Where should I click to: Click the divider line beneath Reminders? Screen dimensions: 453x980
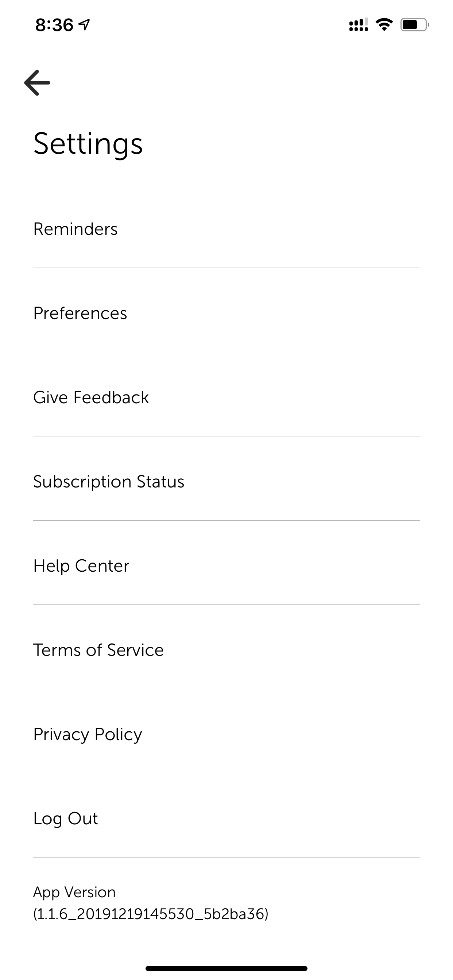tap(226, 268)
